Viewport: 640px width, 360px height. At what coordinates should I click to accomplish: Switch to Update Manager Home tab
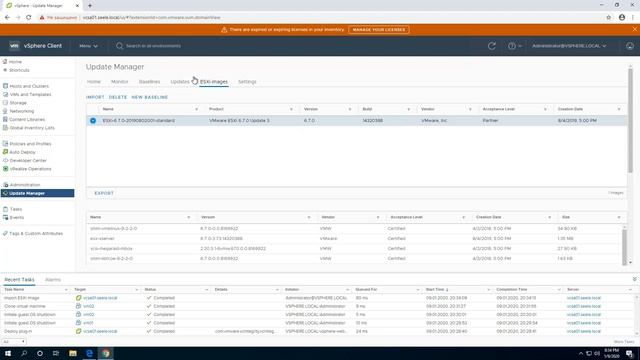93,82
